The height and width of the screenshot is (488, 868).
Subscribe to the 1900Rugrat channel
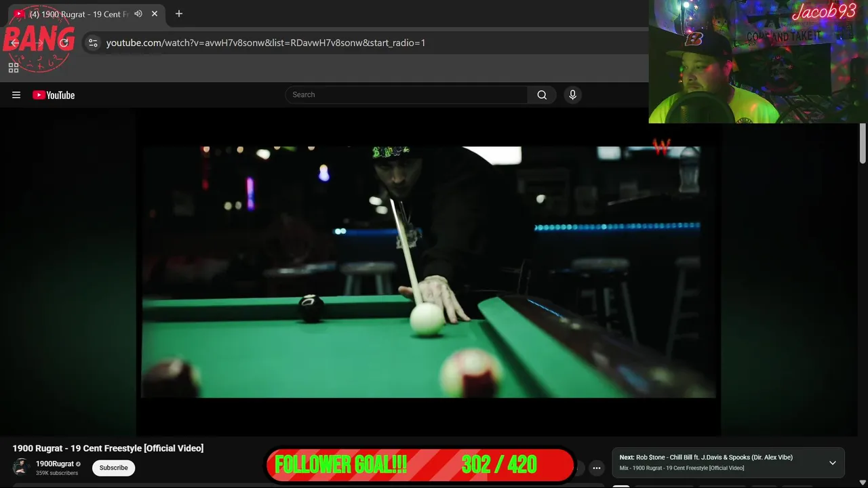click(113, 468)
